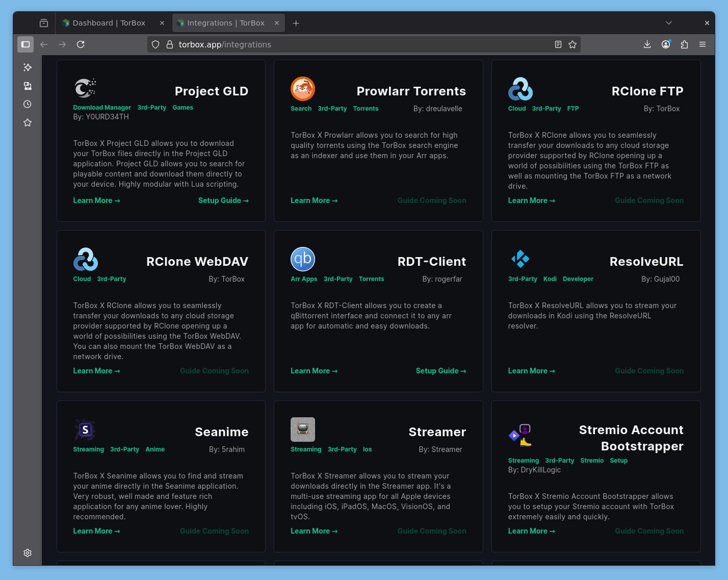This screenshot has height=580, width=728.
Task: Click the Project GLD logo icon
Action: 85,88
